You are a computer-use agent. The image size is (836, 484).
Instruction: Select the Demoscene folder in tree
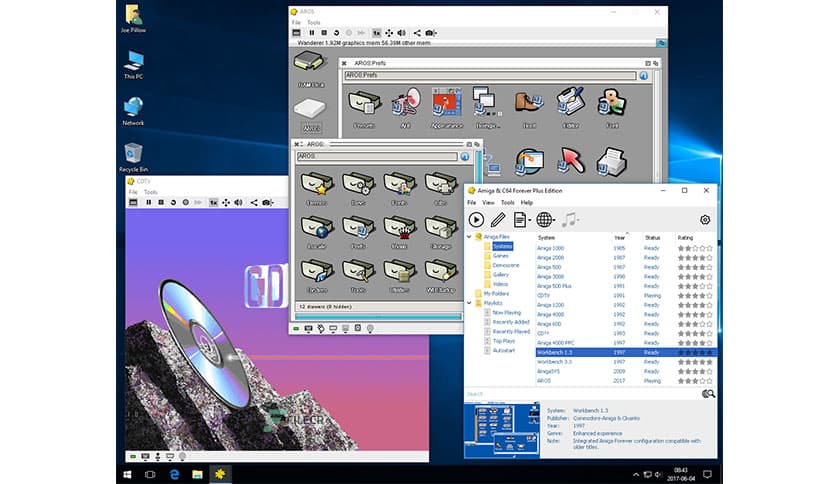(505, 265)
